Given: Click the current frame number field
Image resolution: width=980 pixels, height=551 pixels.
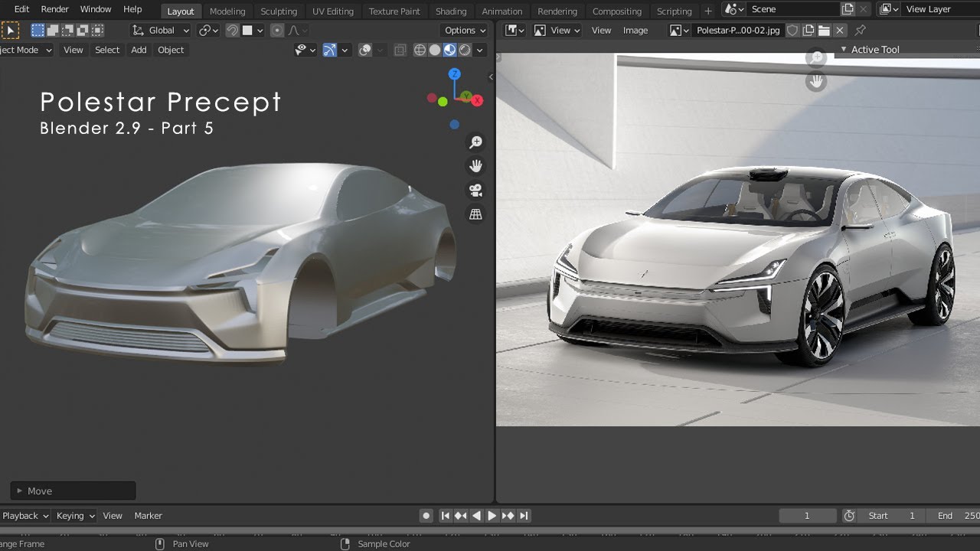Looking at the screenshot, I should coord(807,516).
